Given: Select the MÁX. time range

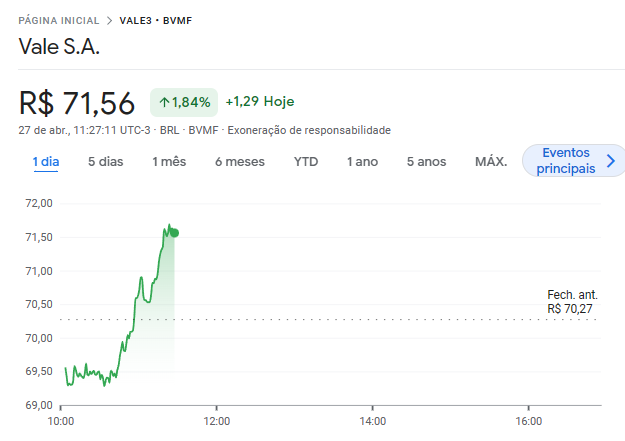Looking at the screenshot, I should (x=491, y=161).
